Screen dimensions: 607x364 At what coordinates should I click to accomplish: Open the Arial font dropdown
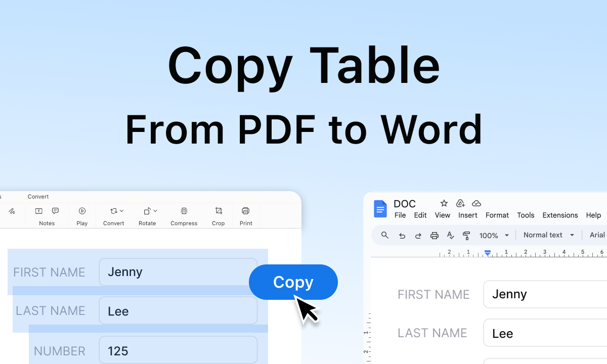[598, 235]
